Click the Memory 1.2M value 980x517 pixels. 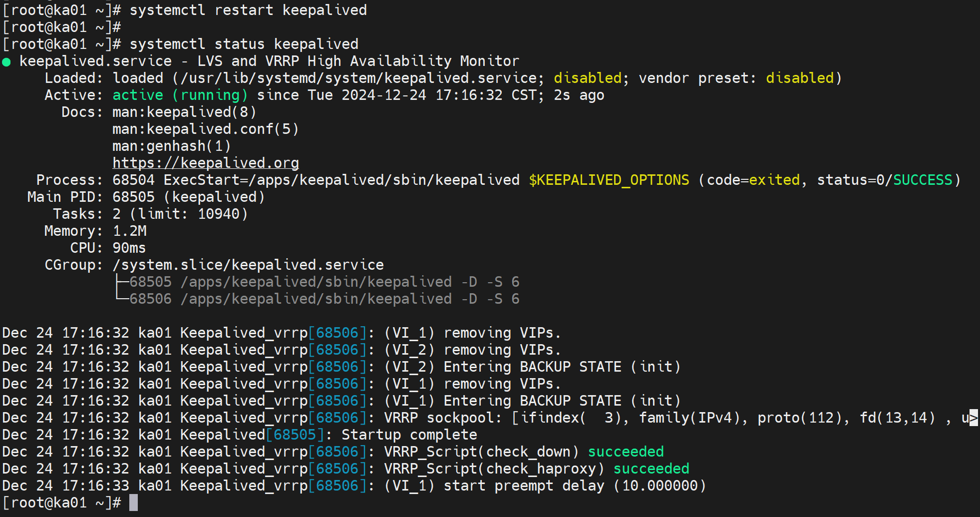129,231
